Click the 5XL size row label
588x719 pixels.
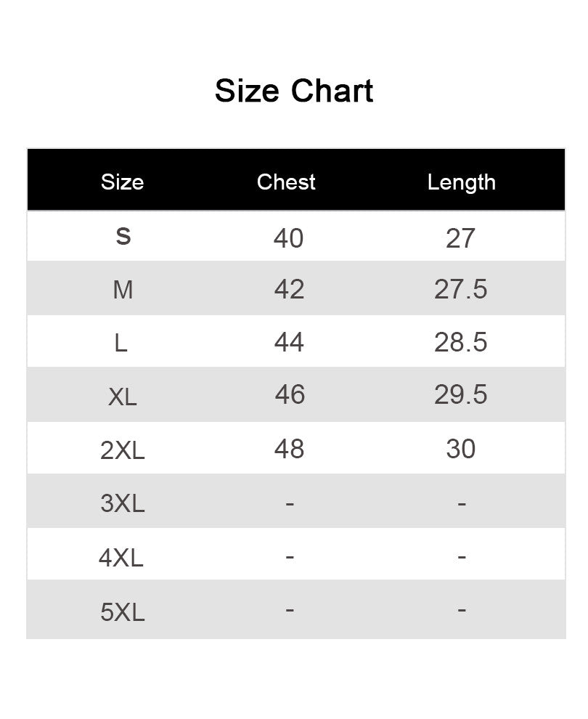coord(123,612)
